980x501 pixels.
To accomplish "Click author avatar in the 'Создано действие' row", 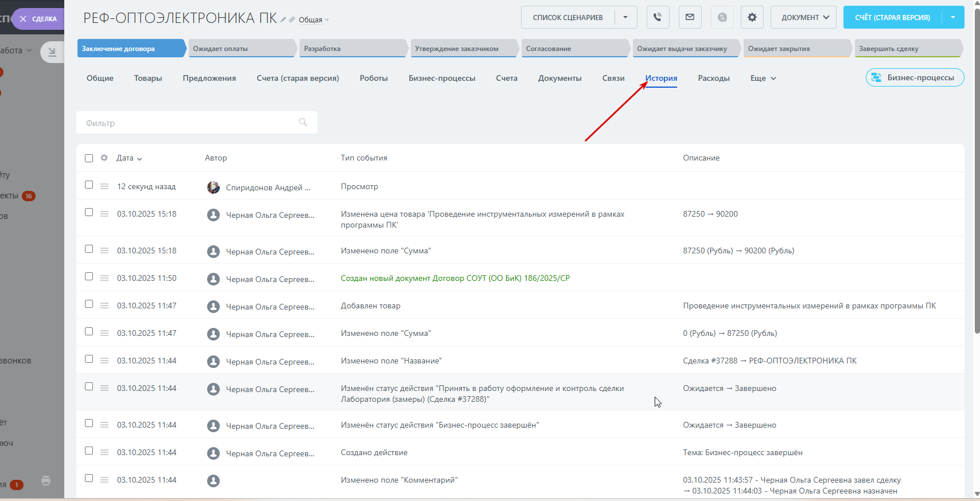I will click(x=213, y=453).
